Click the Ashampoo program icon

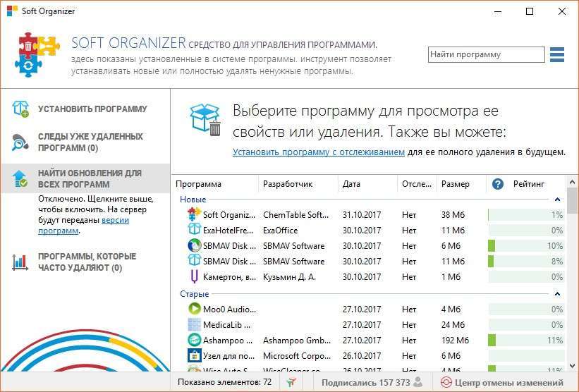(x=194, y=340)
